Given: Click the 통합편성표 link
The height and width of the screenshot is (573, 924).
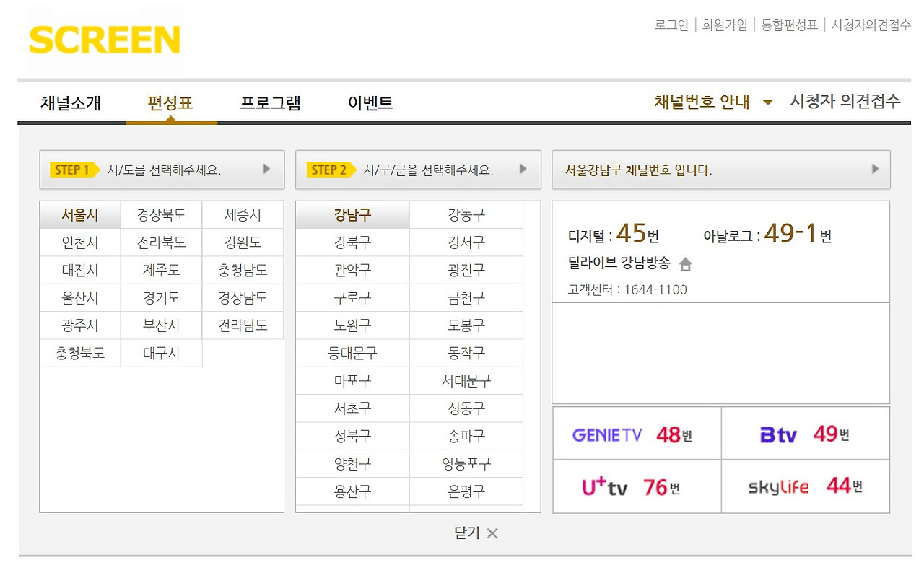Looking at the screenshot, I should (790, 25).
